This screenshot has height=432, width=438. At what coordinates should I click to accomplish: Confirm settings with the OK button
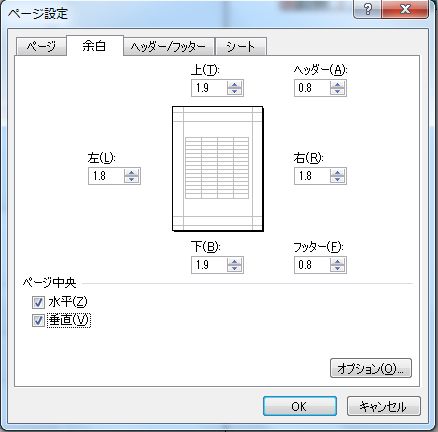pos(300,406)
